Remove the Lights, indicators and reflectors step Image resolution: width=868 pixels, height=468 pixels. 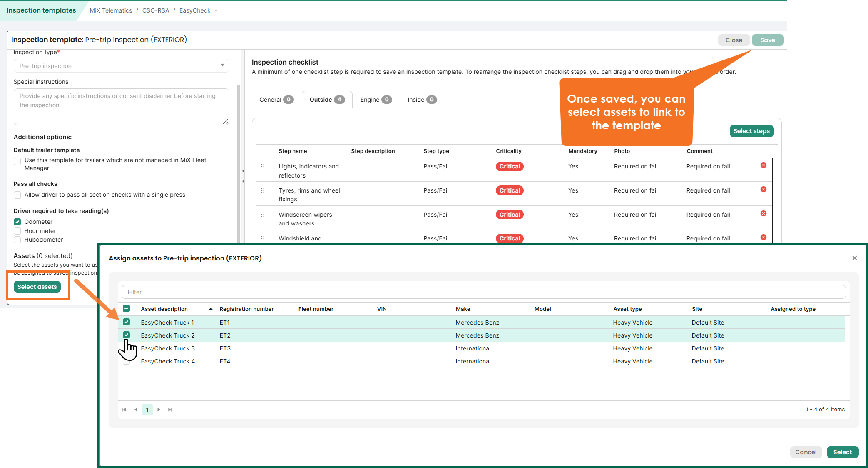point(763,165)
